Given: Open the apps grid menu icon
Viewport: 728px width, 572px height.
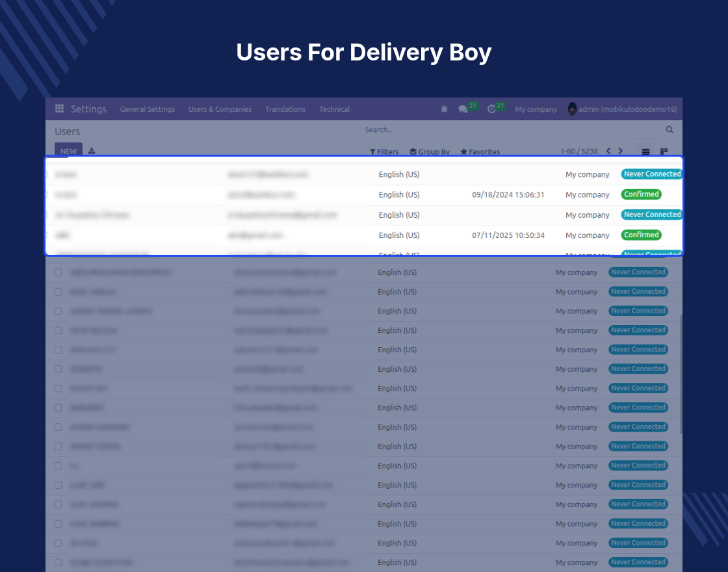Looking at the screenshot, I should coord(59,109).
